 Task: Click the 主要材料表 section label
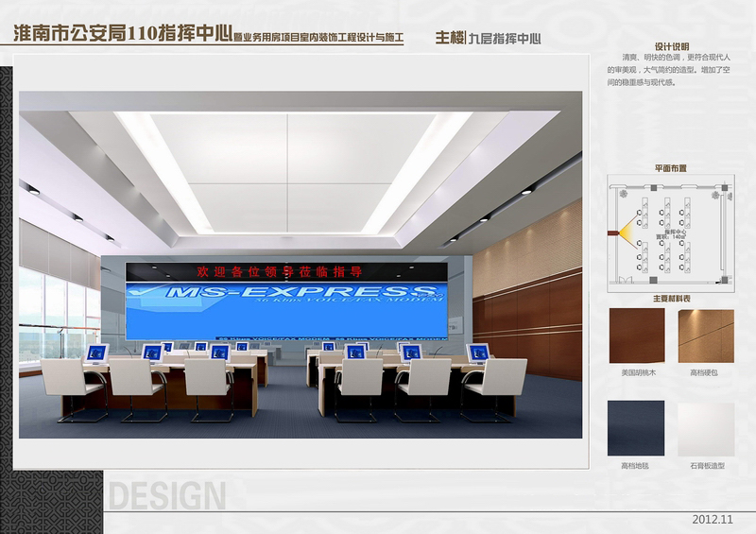point(671,299)
